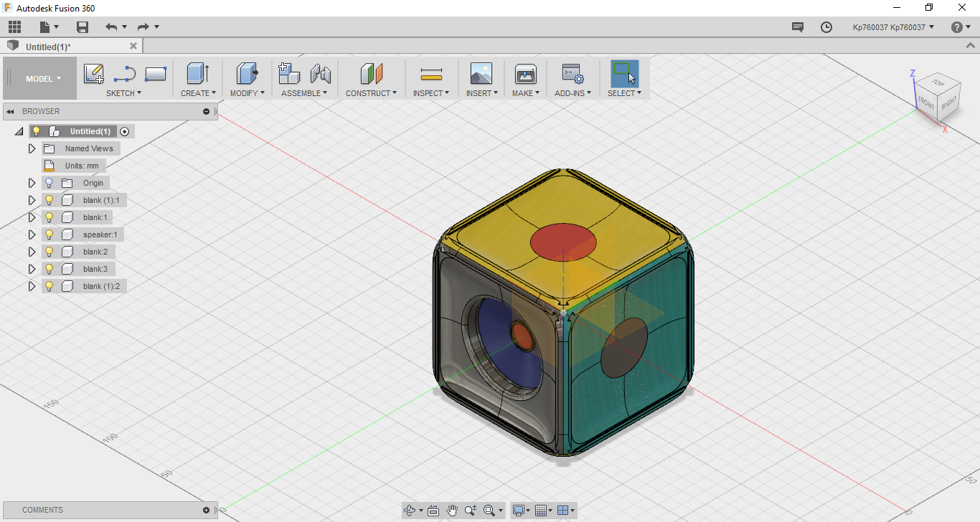The height and width of the screenshot is (522, 980).
Task: Toggle visibility lightbulb for speaker:1
Action: click(50, 234)
